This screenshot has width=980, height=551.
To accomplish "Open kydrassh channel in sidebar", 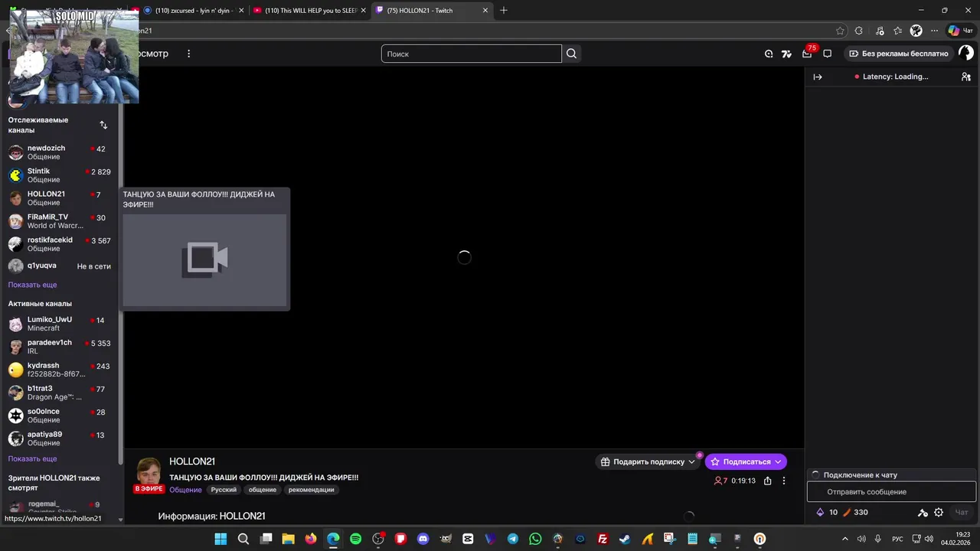I will tap(60, 370).
